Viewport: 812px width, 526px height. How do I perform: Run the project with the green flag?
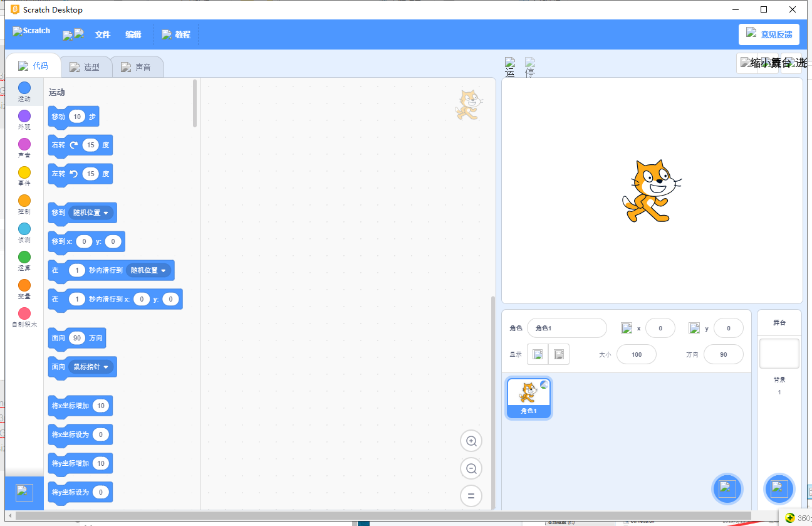coord(510,67)
